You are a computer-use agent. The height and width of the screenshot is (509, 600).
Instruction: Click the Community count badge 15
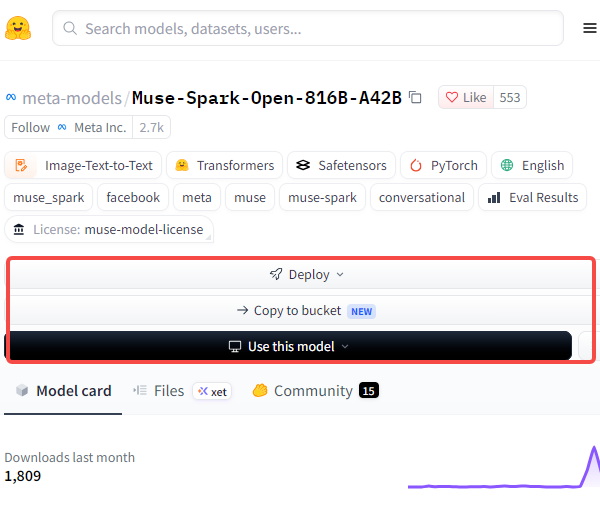[369, 391]
